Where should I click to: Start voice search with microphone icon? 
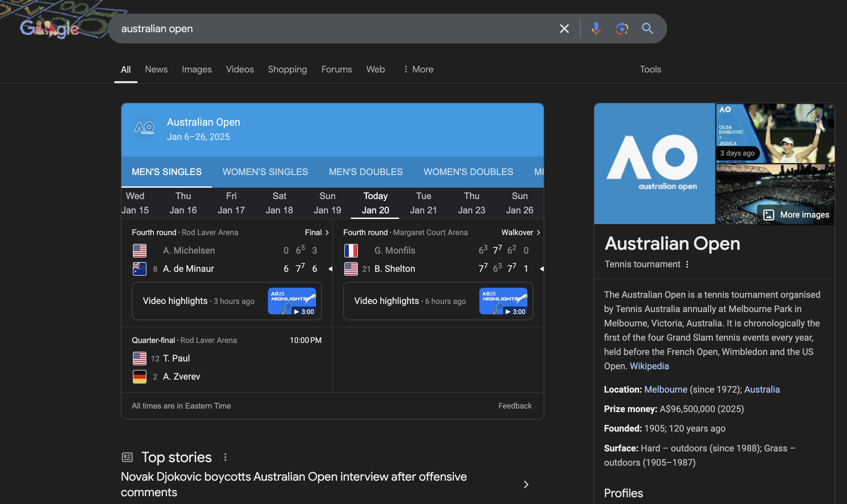coord(596,29)
